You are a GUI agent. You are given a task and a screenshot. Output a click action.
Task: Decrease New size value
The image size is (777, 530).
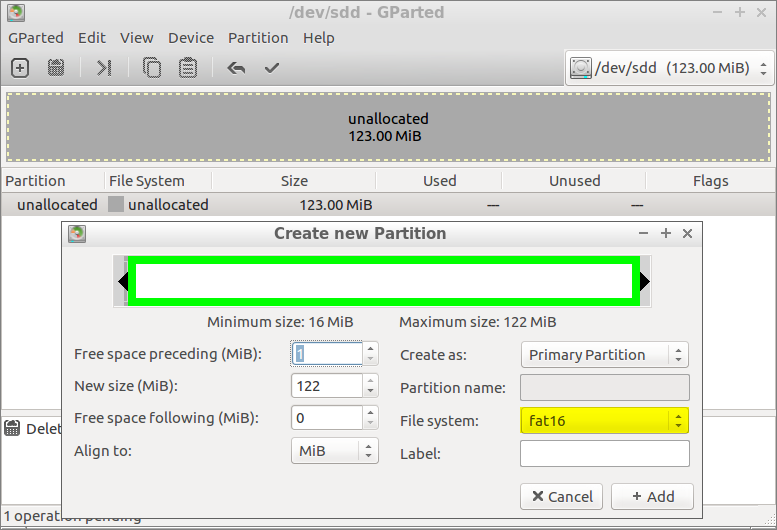click(x=370, y=391)
